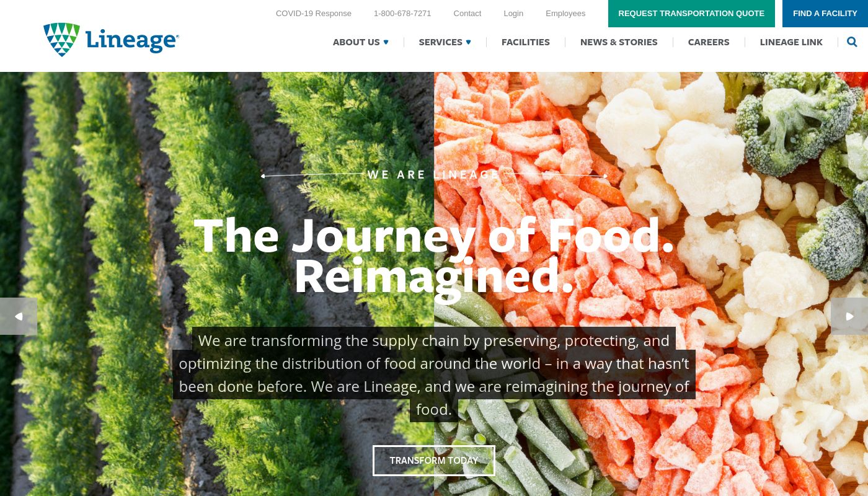
Task: Open the Login link
Action: point(513,14)
